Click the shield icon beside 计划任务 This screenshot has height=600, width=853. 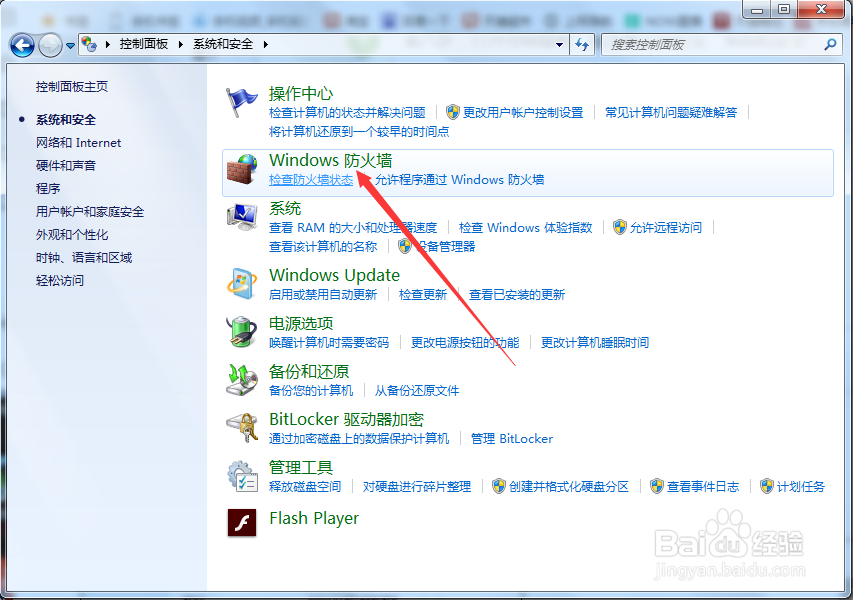click(767, 486)
